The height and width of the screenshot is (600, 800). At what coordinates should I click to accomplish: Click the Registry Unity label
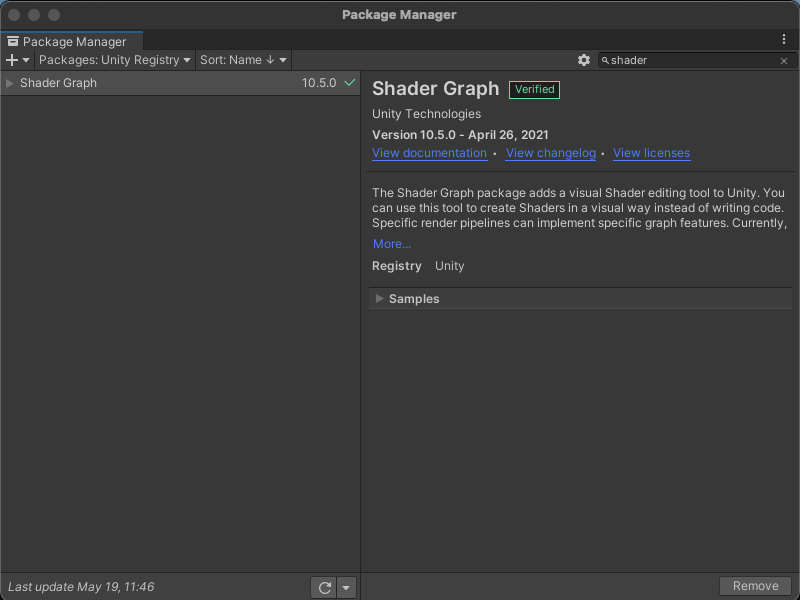click(418, 266)
